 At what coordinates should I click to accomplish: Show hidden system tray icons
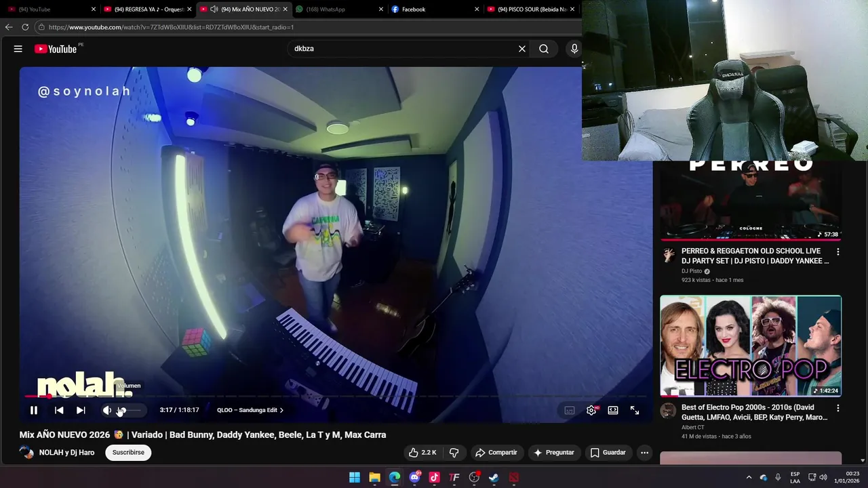point(749,477)
